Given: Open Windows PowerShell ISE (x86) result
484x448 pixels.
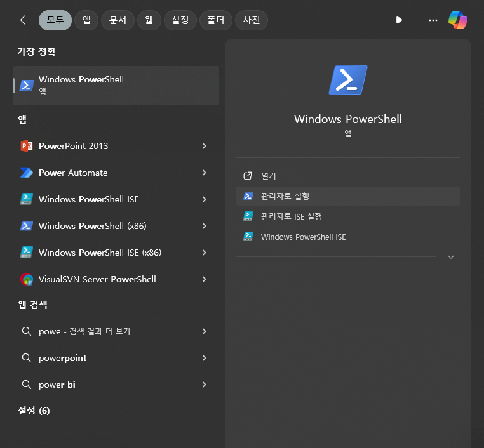Looking at the screenshot, I should [100, 253].
